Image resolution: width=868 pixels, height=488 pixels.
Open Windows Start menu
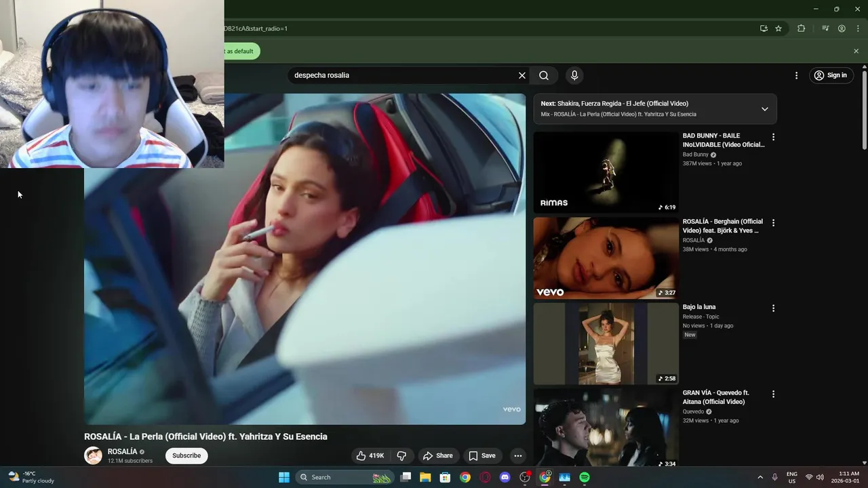click(284, 477)
